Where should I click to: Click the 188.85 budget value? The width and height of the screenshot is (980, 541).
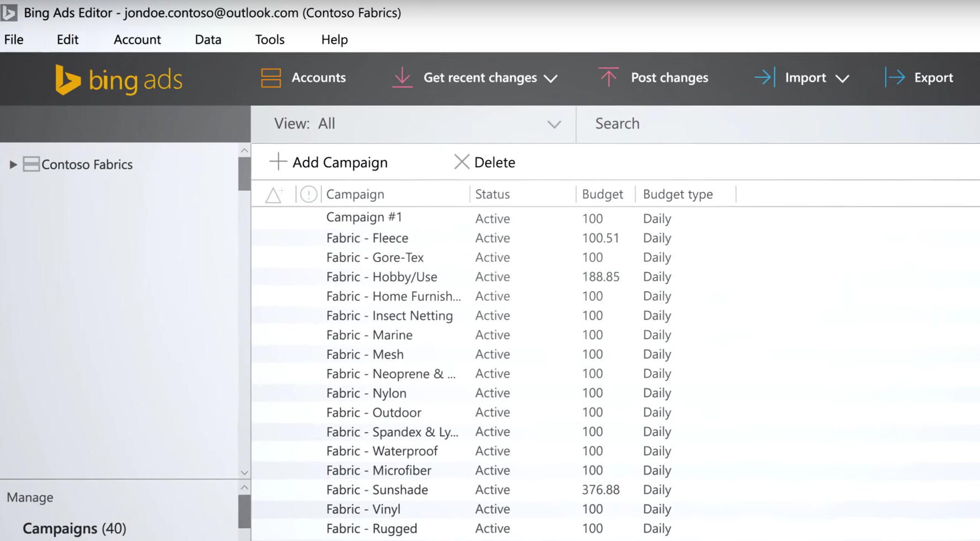[x=601, y=276]
